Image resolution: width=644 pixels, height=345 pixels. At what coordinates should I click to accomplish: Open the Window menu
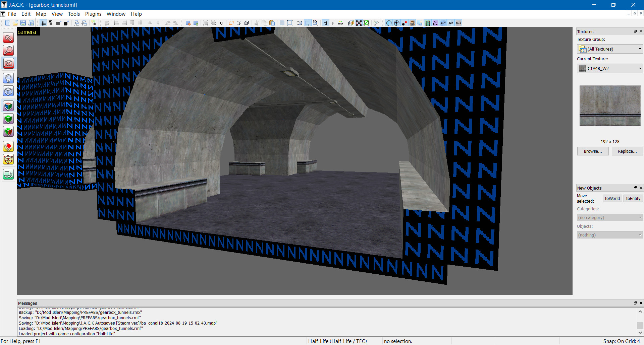pyautogui.click(x=116, y=14)
